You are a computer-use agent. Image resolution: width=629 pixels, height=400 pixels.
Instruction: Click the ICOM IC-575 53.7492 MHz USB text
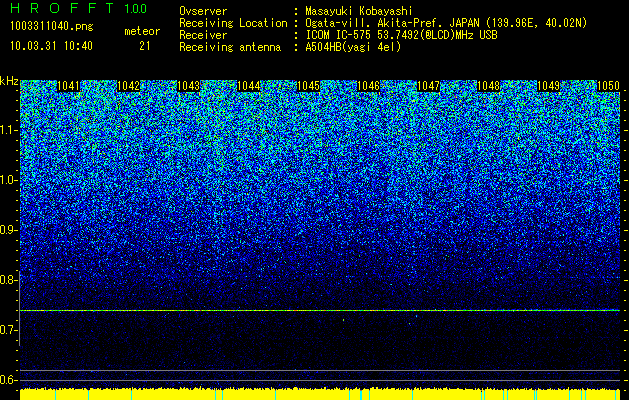pyautogui.click(x=401, y=35)
